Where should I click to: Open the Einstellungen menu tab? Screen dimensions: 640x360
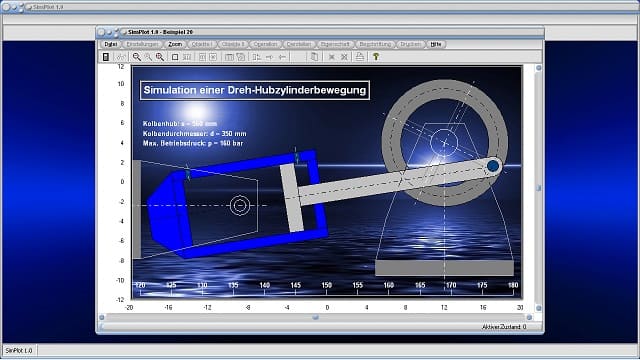tap(142, 44)
